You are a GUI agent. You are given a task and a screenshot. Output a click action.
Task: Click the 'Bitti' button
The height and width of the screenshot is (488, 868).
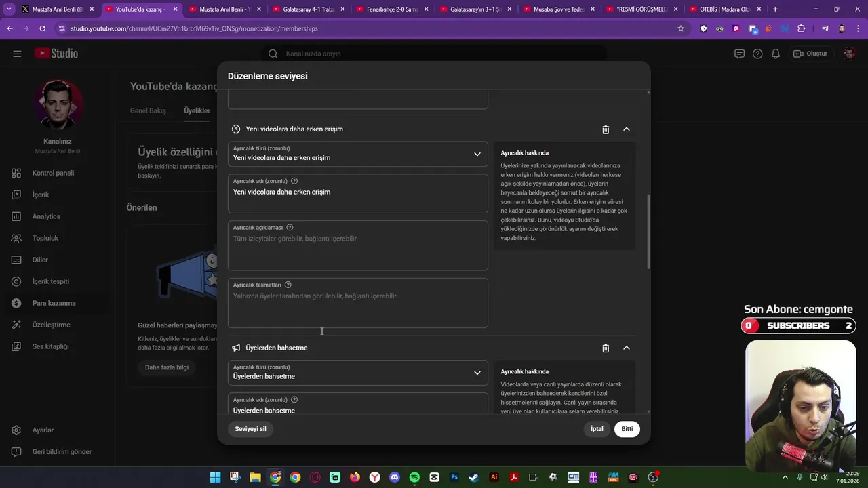[627, 429]
